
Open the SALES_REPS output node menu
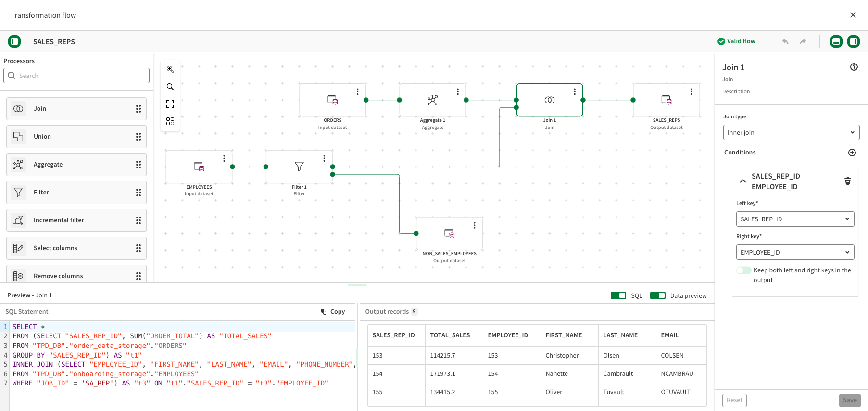692,91
